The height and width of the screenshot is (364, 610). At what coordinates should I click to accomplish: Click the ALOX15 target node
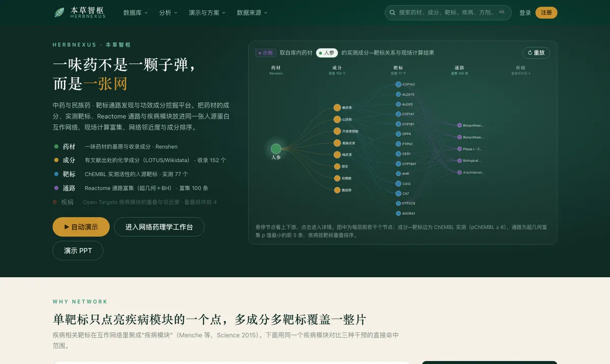tap(399, 95)
